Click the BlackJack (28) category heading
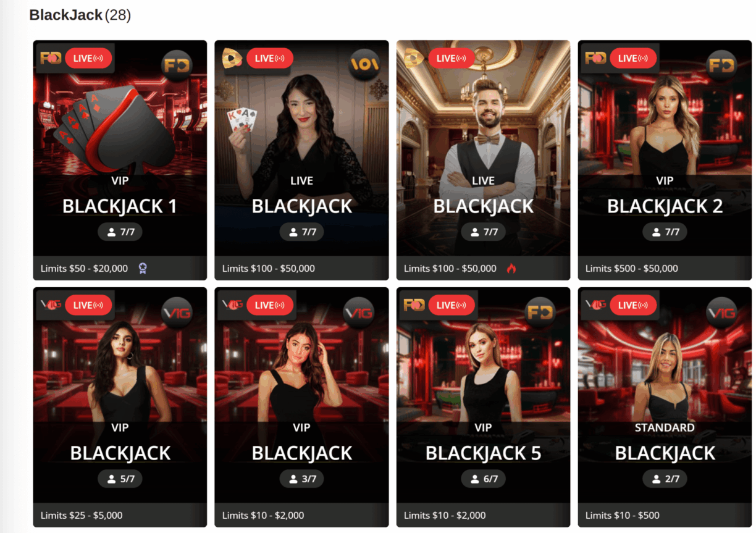 [80, 15]
